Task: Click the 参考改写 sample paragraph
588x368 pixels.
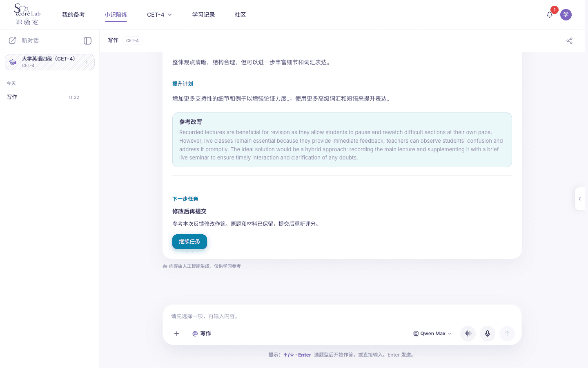Action: point(342,145)
